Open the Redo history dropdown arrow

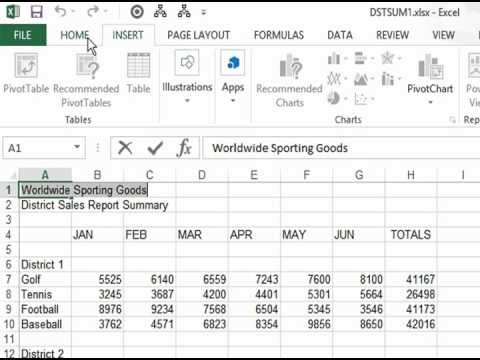point(106,12)
